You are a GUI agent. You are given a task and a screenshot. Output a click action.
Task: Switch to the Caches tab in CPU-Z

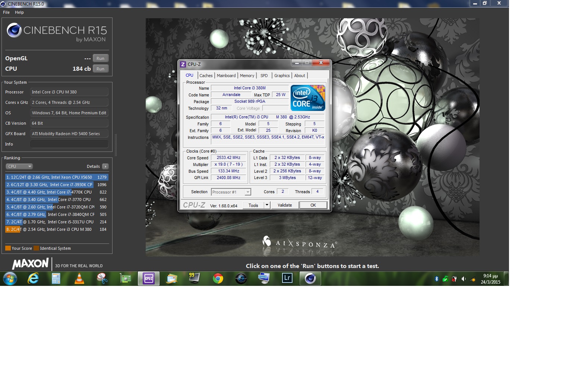click(206, 76)
